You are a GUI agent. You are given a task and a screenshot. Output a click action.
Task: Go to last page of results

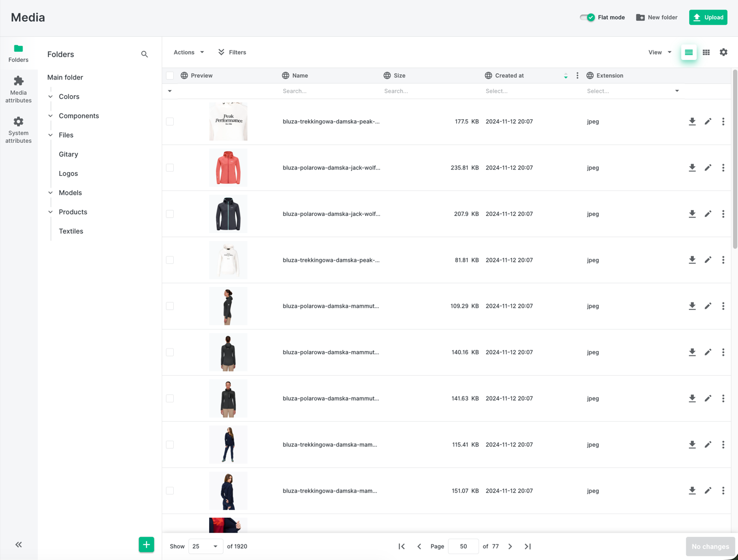point(527,546)
